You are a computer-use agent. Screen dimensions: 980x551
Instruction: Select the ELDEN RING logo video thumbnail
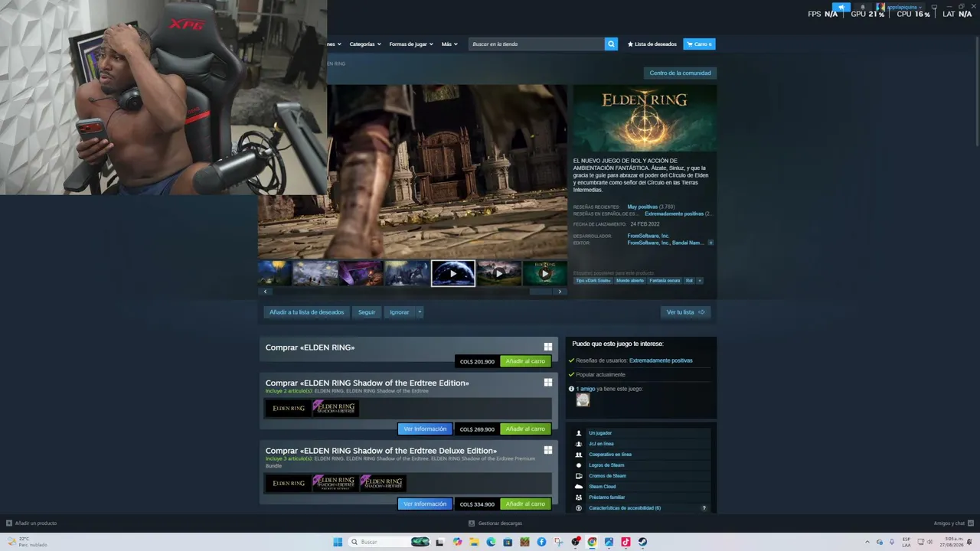pyautogui.click(x=544, y=273)
